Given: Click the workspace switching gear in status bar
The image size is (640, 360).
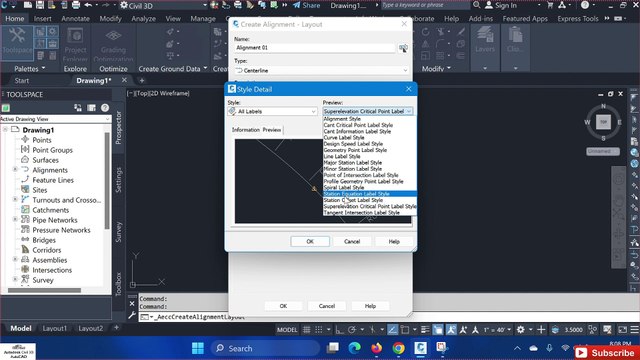Looking at the screenshot, I should pyautogui.click(x=520, y=329).
